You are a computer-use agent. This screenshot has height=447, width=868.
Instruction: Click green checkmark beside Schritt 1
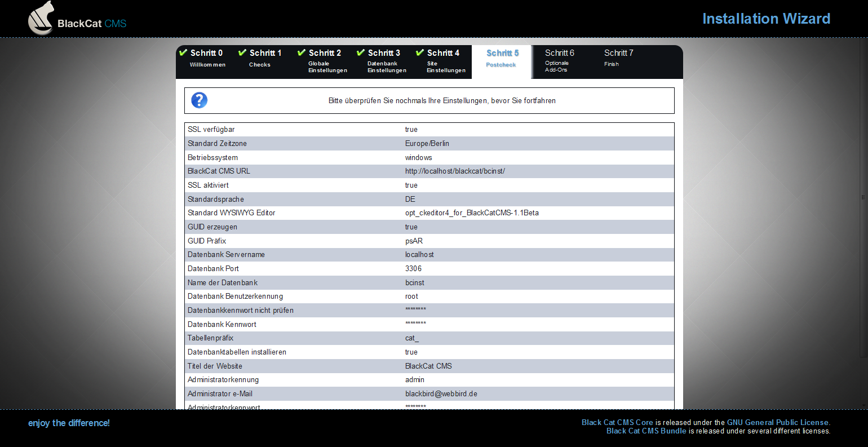click(242, 52)
